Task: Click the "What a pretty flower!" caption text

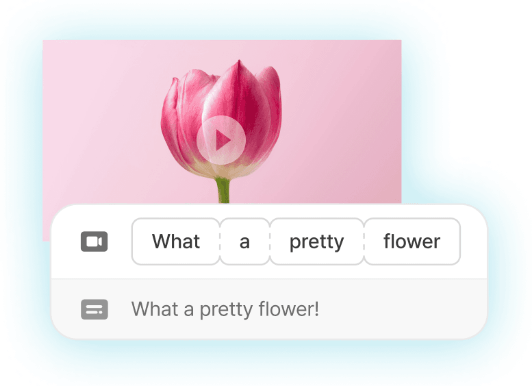Action: coord(225,309)
